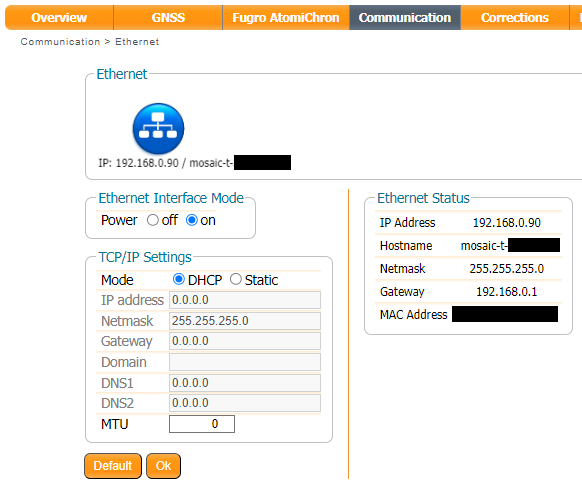Open the Overview tab

(x=59, y=17)
